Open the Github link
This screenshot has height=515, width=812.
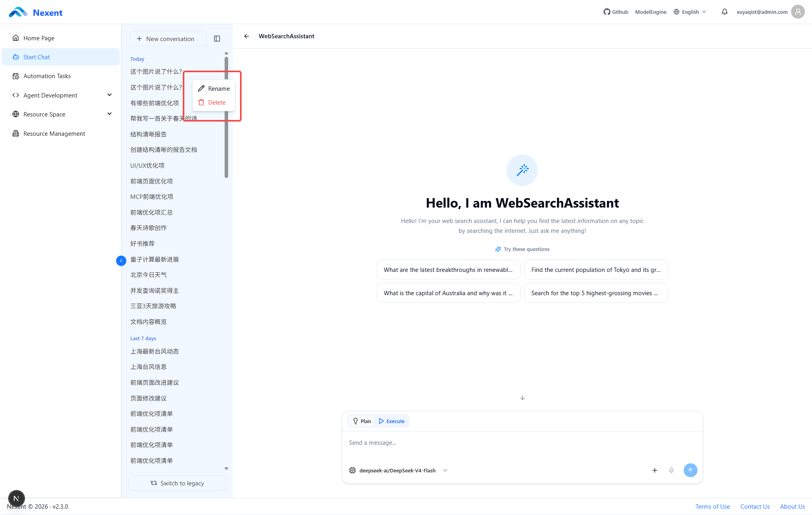[616, 12]
